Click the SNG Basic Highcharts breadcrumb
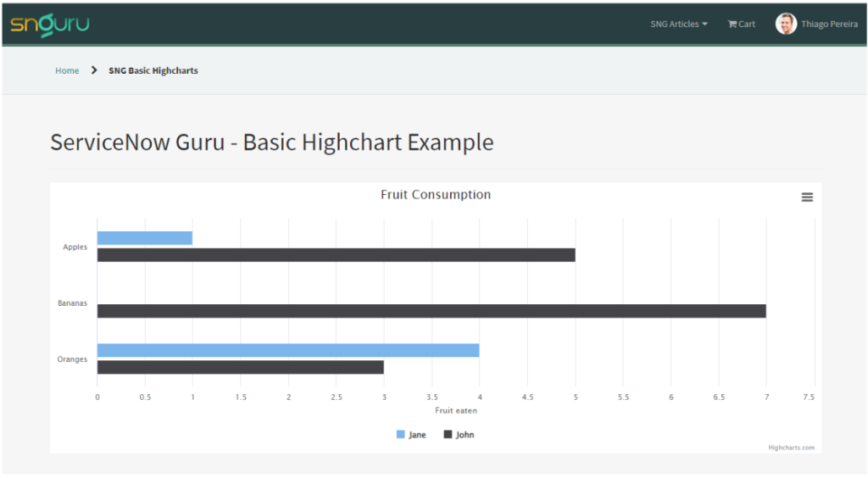Image resolution: width=868 pixels, height=478 pixels. tap(153, 70)
